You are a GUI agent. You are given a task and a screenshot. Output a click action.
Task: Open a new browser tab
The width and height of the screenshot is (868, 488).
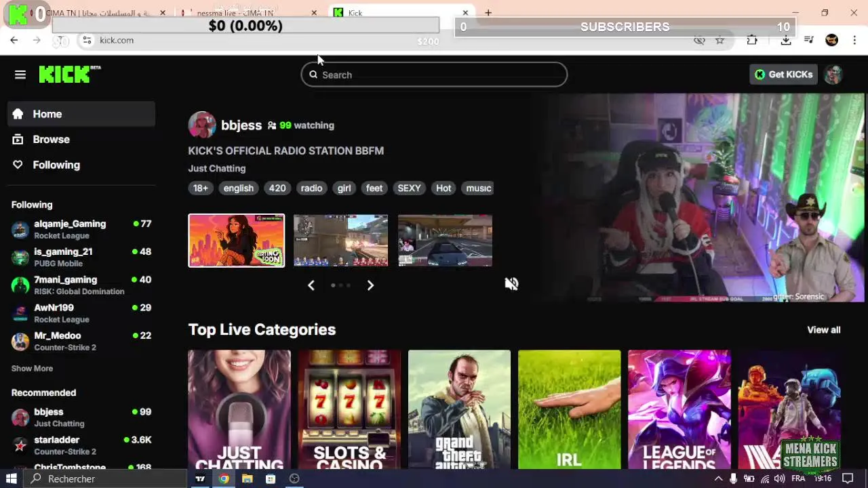[x=488, y=13]
